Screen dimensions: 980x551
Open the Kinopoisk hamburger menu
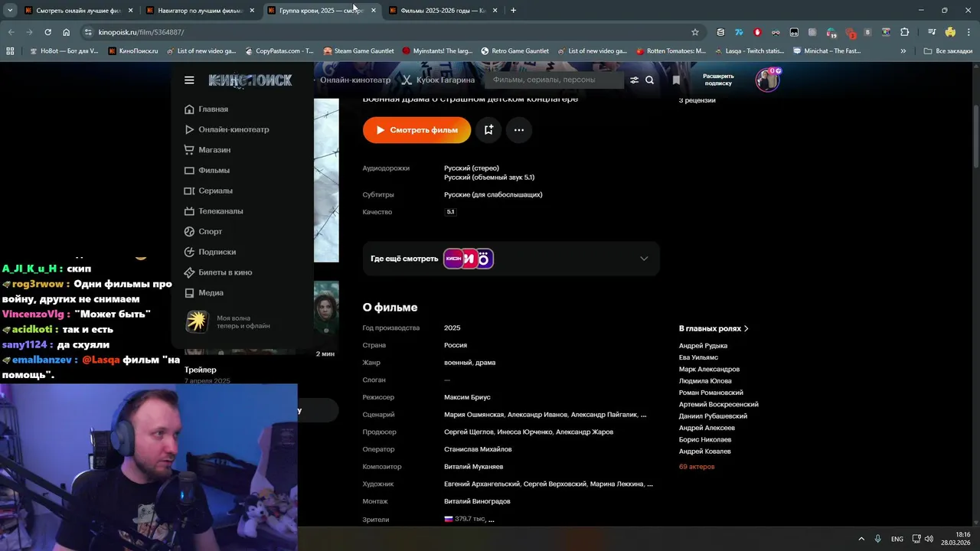point(189,80)
